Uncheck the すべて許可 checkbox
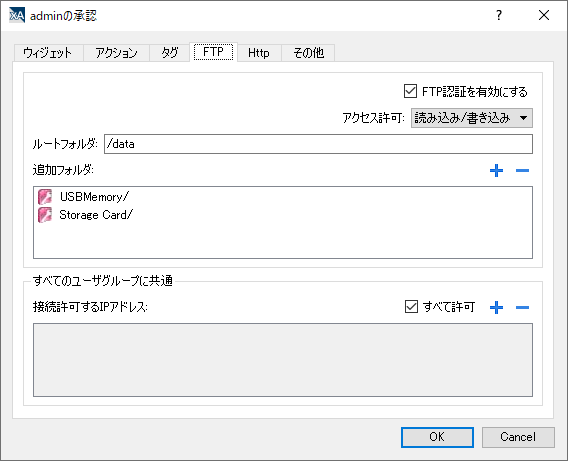Screen dimensions: 568x461 click(411, 307)
